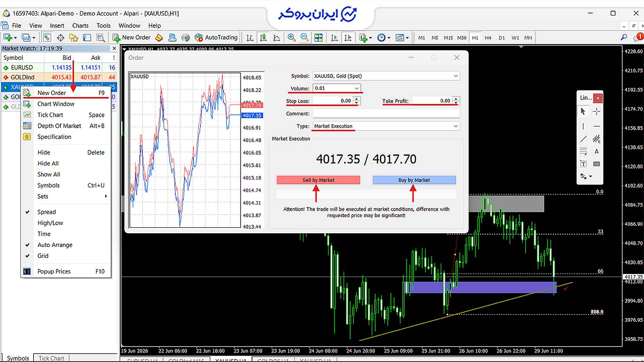Expand the Volume combo box

point(337,88)
